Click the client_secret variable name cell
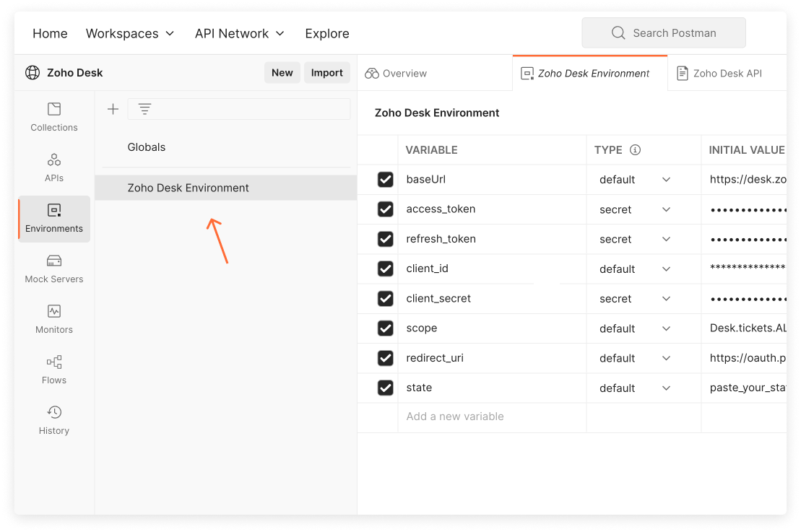Screen dimensions: 801x532 pos(492,298)
